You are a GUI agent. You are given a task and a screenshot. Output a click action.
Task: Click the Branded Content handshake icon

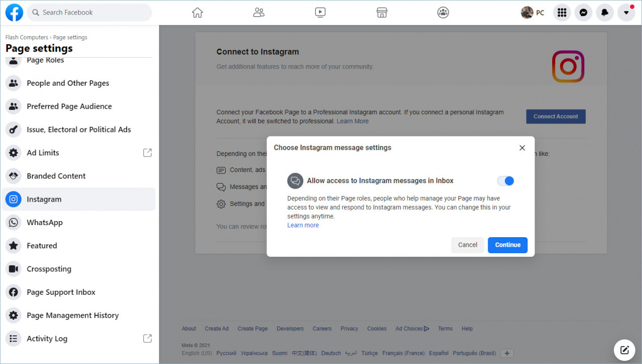(14, 176)
